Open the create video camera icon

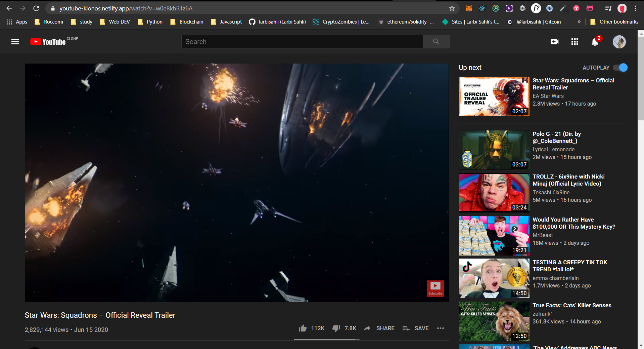[555, 42]
